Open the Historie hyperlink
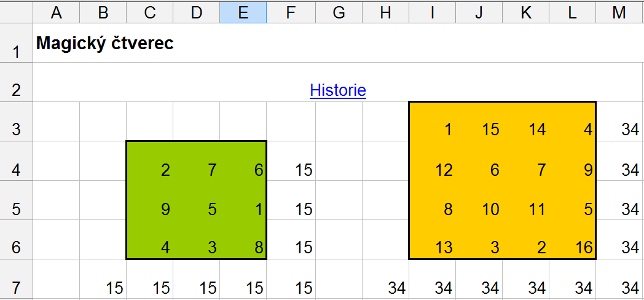Viewport: 644px width, 300px height. [338, 90]
